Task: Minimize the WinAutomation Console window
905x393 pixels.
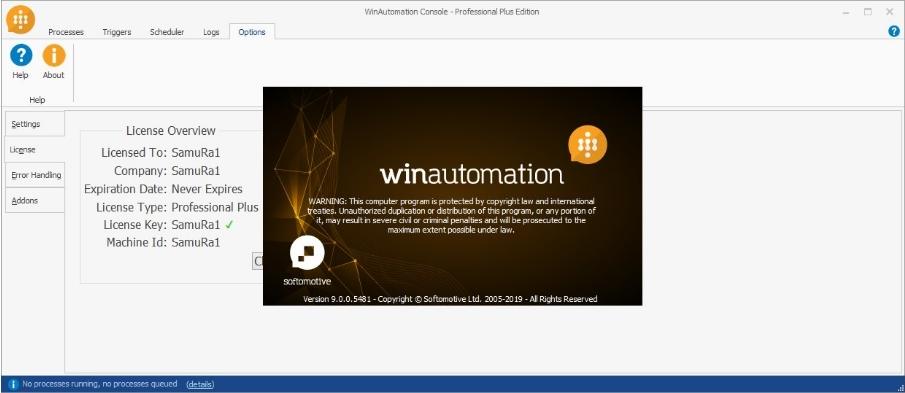Action: click(847, 12)
